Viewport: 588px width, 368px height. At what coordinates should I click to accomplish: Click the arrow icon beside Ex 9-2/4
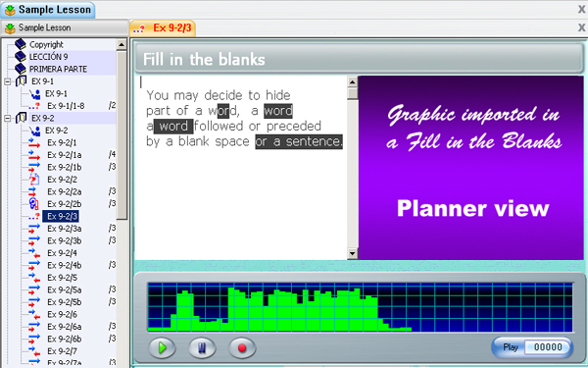(x=34, y=253)
